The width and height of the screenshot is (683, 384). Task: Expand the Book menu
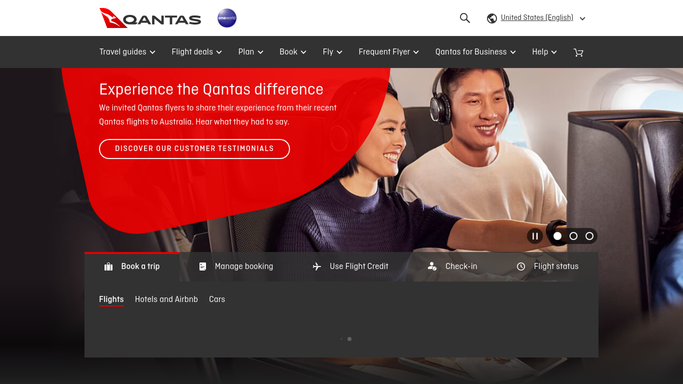[293, 52]
